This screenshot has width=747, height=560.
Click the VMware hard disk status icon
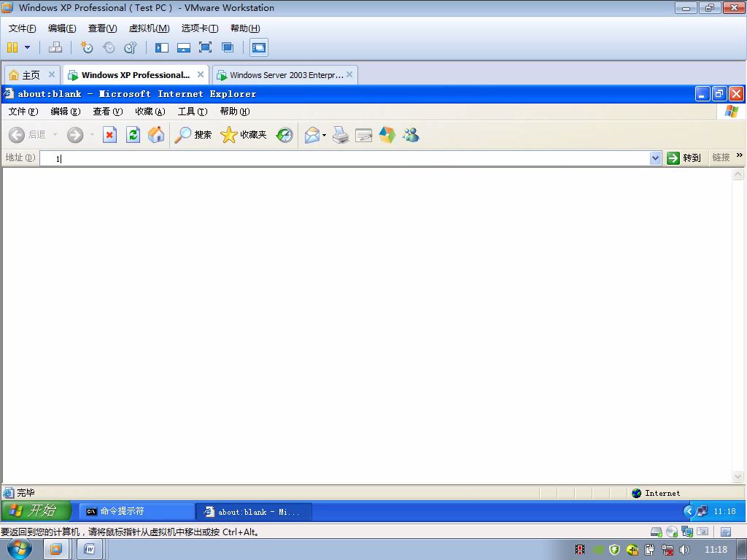pos(657,532)
